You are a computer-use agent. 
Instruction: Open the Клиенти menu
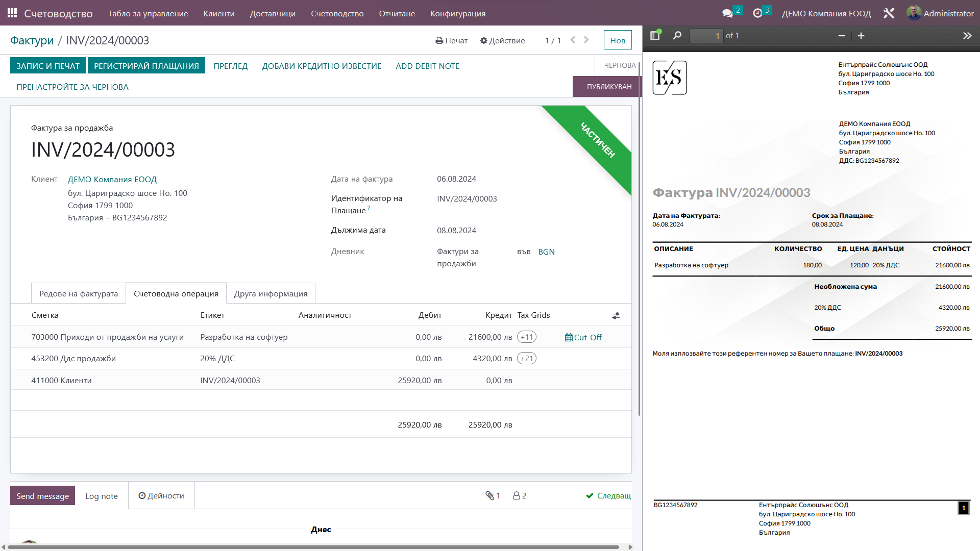tap(219, 13)
